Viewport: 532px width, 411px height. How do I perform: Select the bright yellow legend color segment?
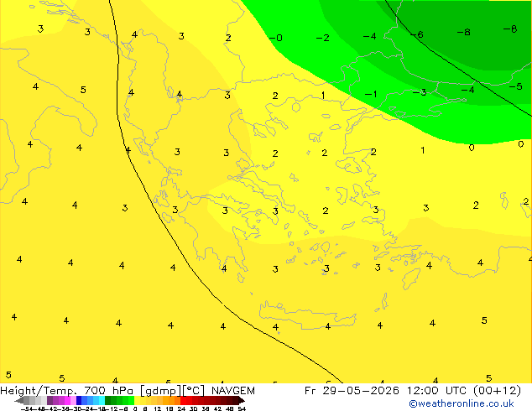pyautogui.click(x=137, y=400)
